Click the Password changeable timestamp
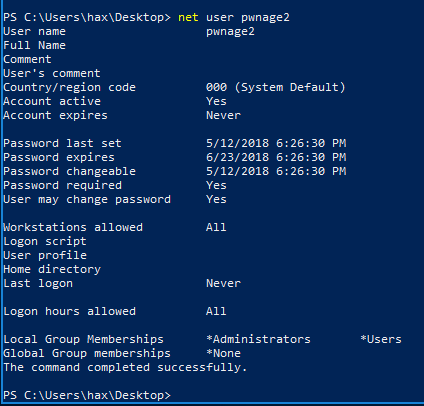The image size is (424, 406). pos(276,171)
